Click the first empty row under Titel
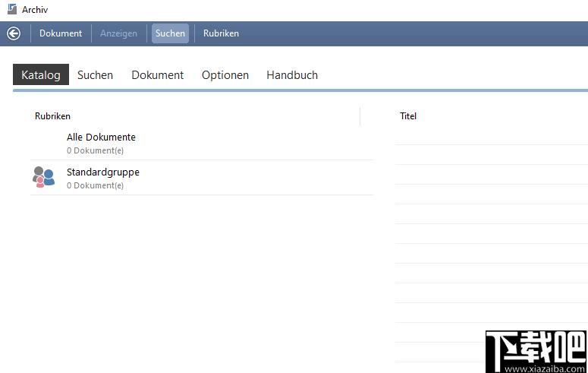 pyautogui.click(x=490, y=135)
